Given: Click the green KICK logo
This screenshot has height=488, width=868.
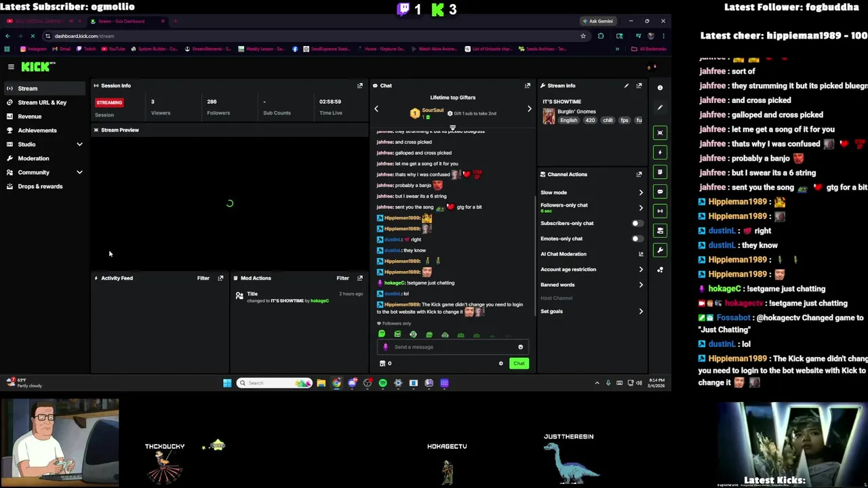Looking at the screenshot, I should (37, 66).
